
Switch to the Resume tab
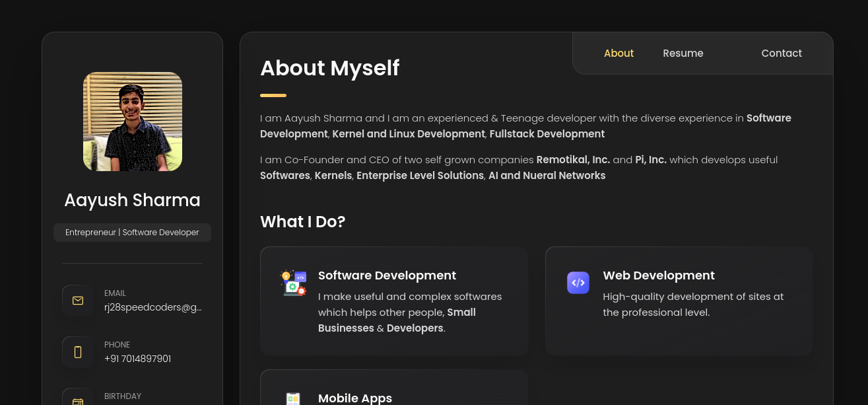click(x=683, y=53)
